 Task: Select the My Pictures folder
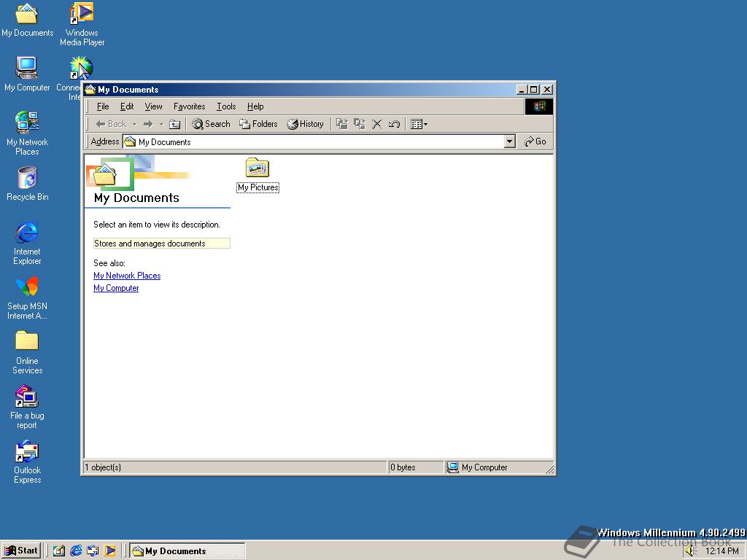[258, 175]
